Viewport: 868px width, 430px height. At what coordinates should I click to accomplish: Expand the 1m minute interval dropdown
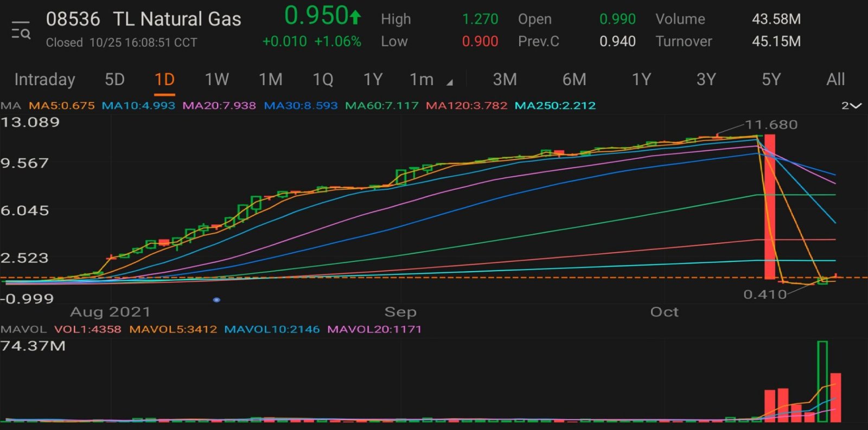click(431, 80)
